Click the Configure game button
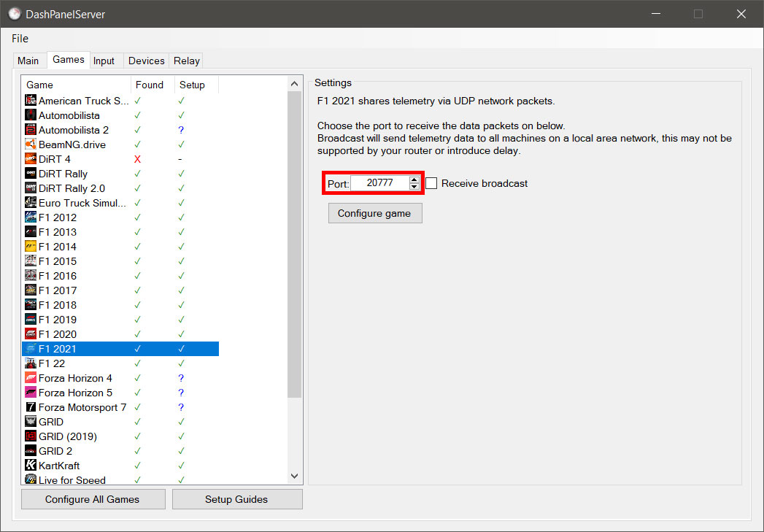The width and height of the screenshot is (764, 532). [375, 213]
